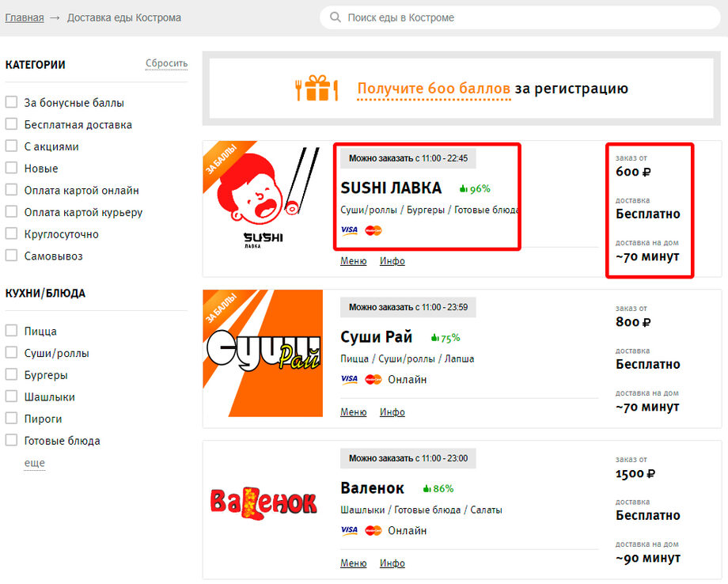Open Меню of Суши Рай

click(354, 411)
